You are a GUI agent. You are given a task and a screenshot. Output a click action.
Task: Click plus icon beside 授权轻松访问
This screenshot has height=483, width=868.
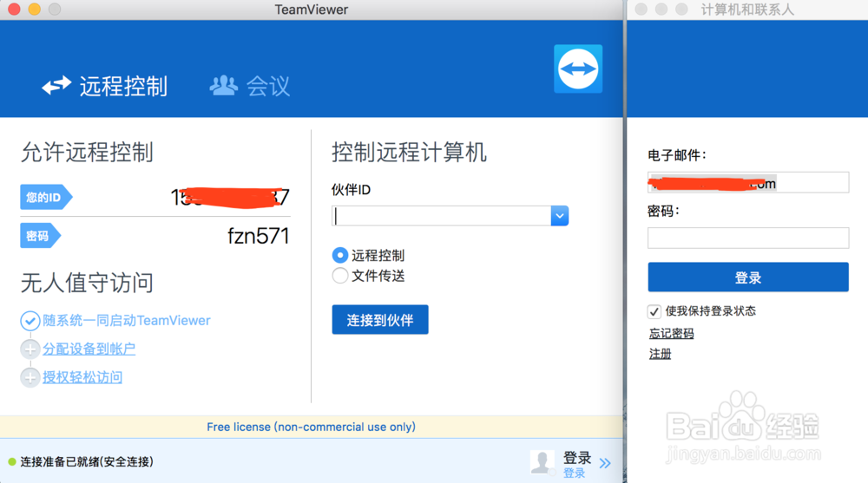click(x=30, y=377)
